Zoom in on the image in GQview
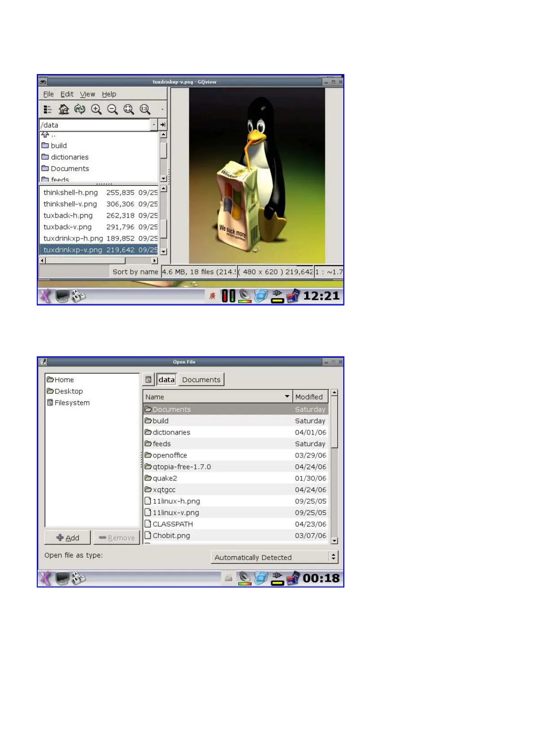The width and height of the screenshot is (534, 756). coord(96,109)
